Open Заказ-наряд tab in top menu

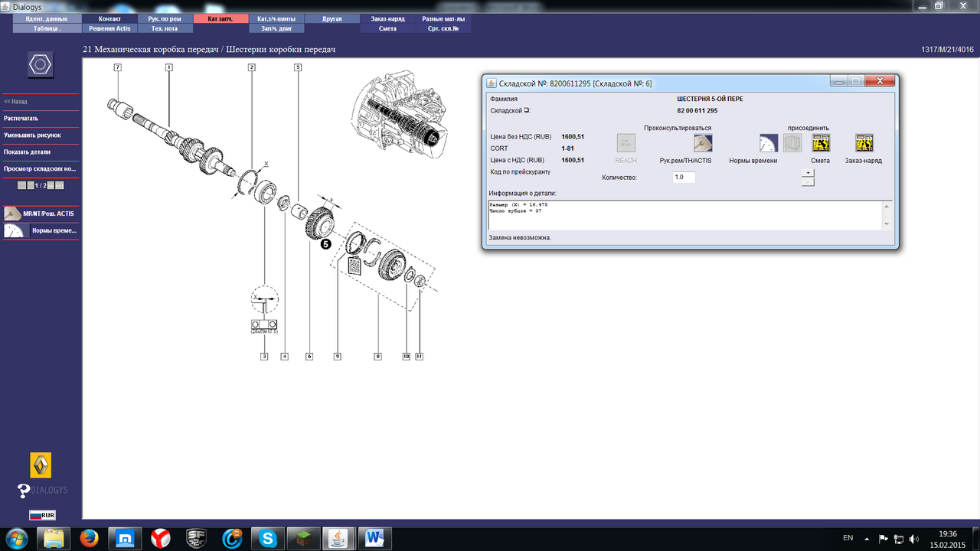pyautogui.click(x=387, y=18)
